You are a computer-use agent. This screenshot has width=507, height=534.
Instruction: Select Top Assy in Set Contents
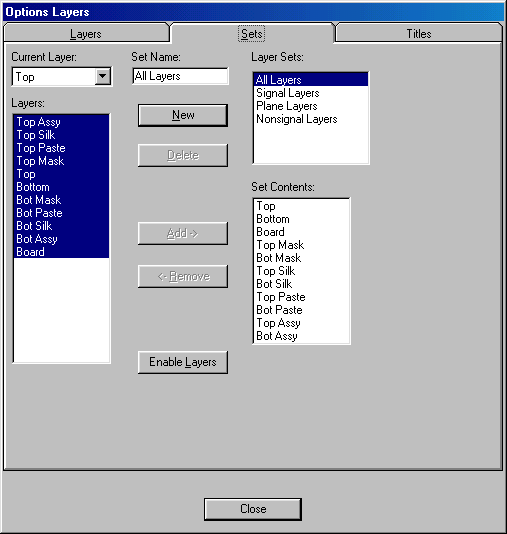[x=301, y=323]
